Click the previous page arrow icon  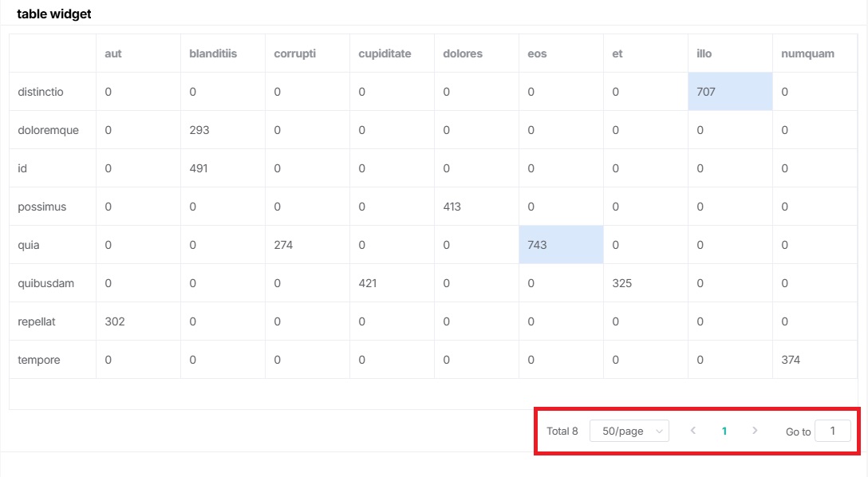692,431
